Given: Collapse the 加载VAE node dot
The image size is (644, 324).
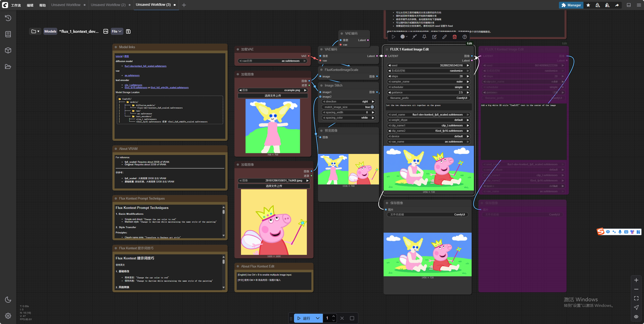Looking at the screenshot, I should (237, 49).
